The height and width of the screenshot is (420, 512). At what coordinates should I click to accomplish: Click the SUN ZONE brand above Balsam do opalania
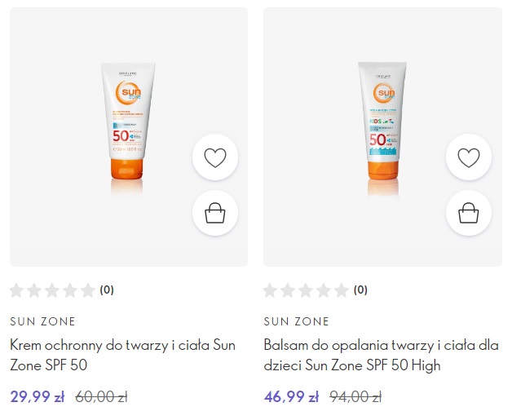[297, 321]
